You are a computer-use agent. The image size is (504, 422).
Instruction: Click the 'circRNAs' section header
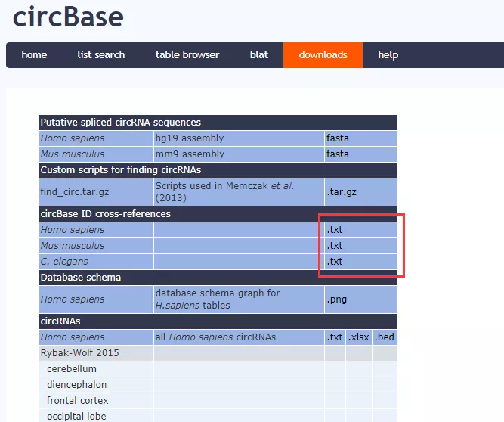[218, 321]
